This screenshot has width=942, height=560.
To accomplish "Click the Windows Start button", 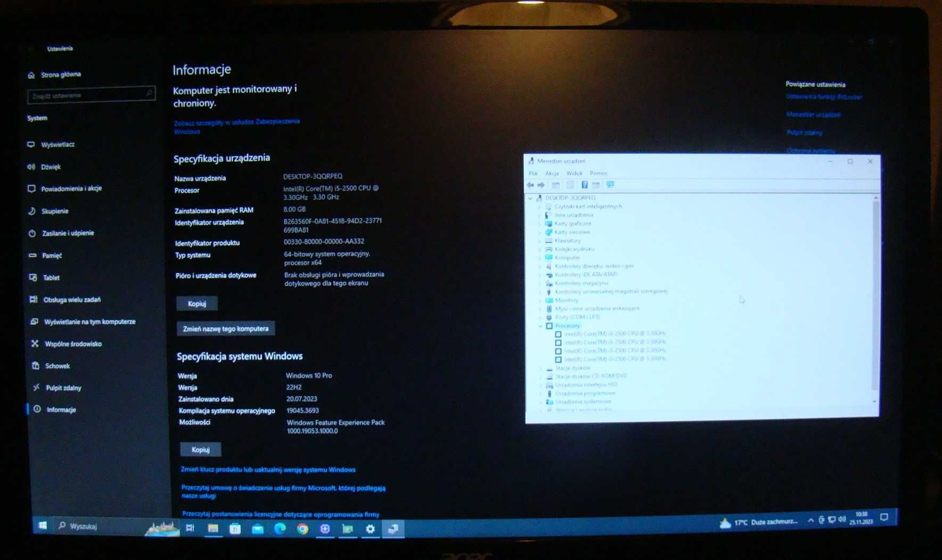I will tap(43, 526).
